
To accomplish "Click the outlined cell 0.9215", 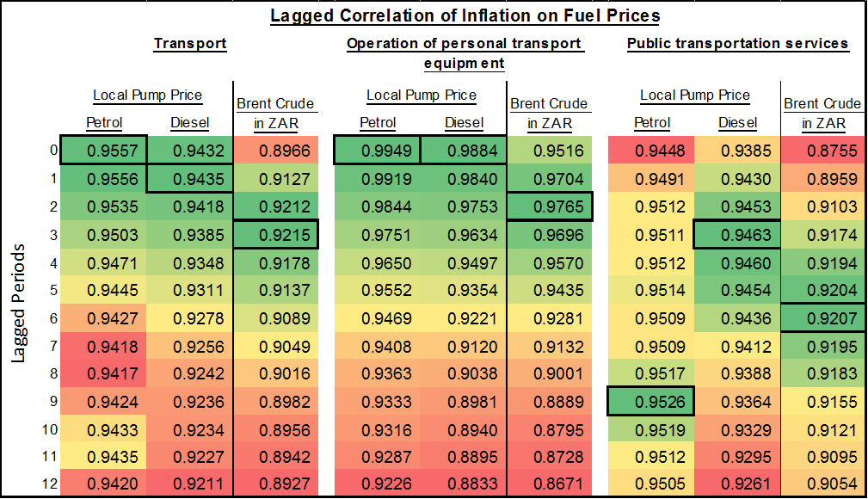I will point(275,235).
